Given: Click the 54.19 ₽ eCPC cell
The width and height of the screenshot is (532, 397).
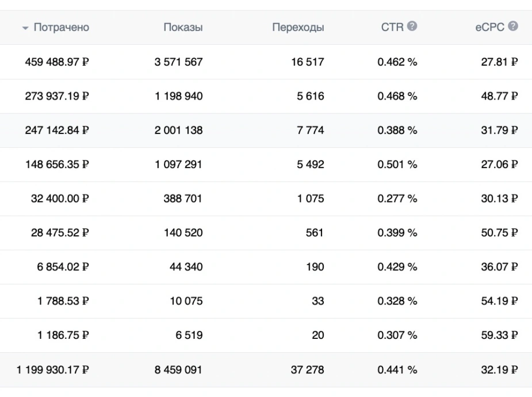Looking at the screenshot, I should [499, 301].
